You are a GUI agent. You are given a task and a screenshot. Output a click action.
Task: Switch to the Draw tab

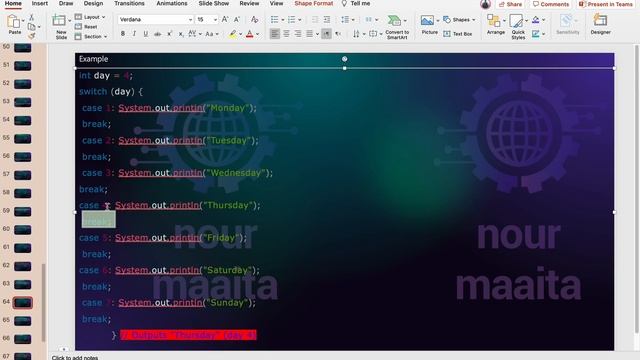[66, 3]
